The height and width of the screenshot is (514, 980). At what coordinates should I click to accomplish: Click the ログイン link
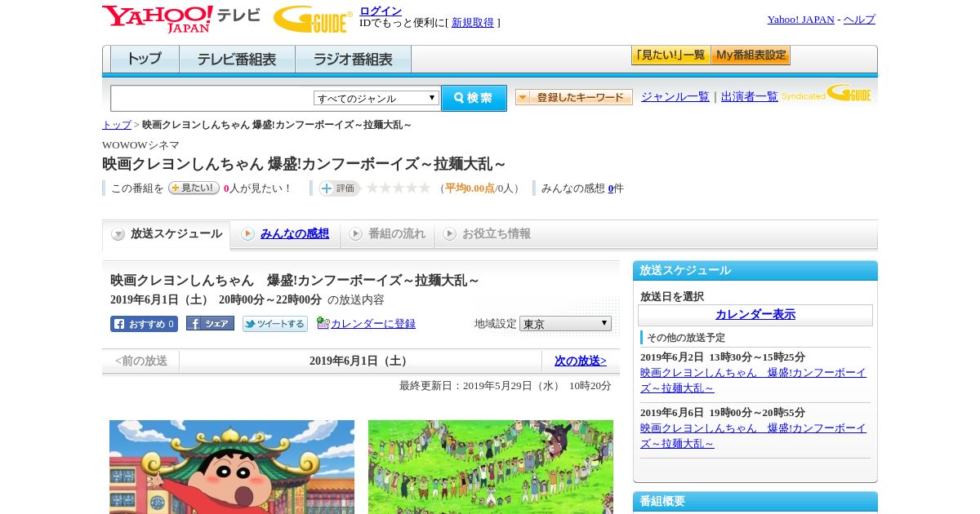pos(381,11)
